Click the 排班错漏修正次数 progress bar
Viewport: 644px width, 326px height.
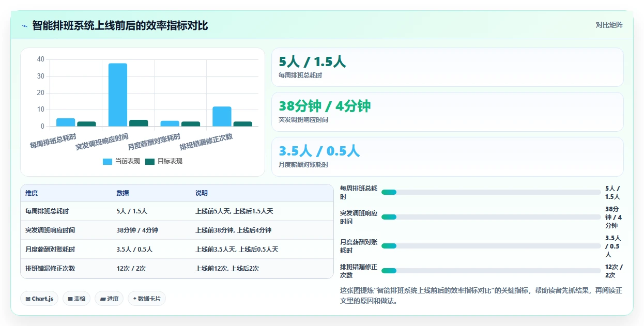[x=491, y=271]
